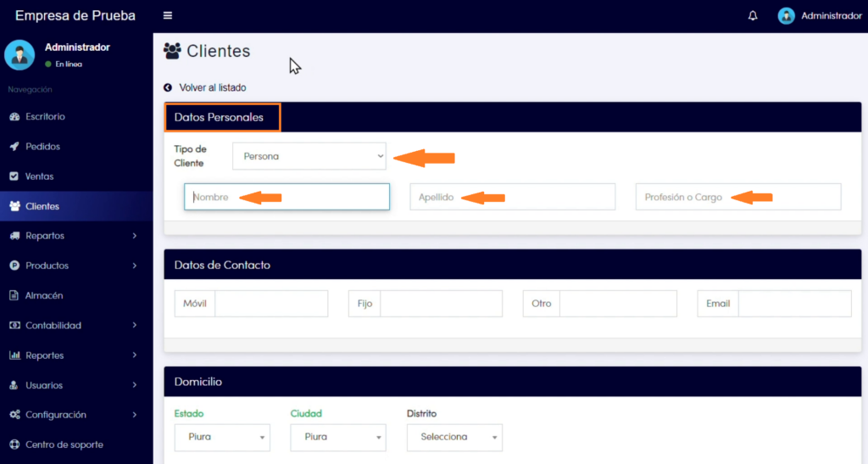The image size is (868, 464).
Task: Expand the Reportes submenu chevron
Action: coord(135,355)
